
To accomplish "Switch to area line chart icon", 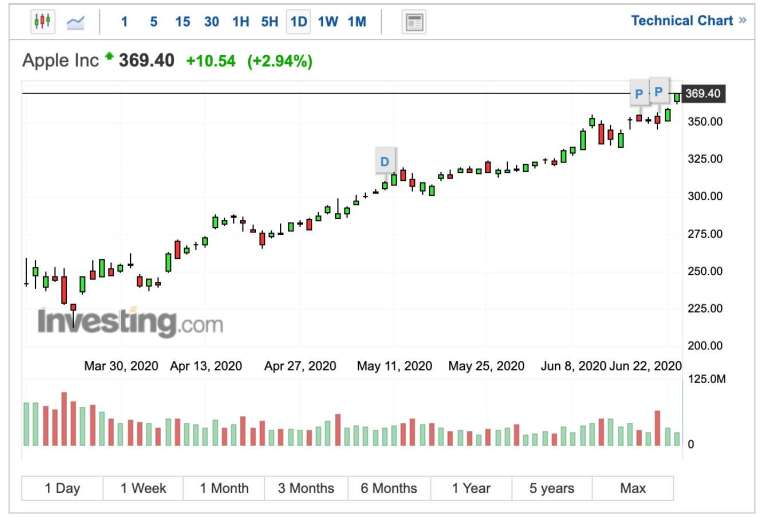I will click(x=76, y=22).
